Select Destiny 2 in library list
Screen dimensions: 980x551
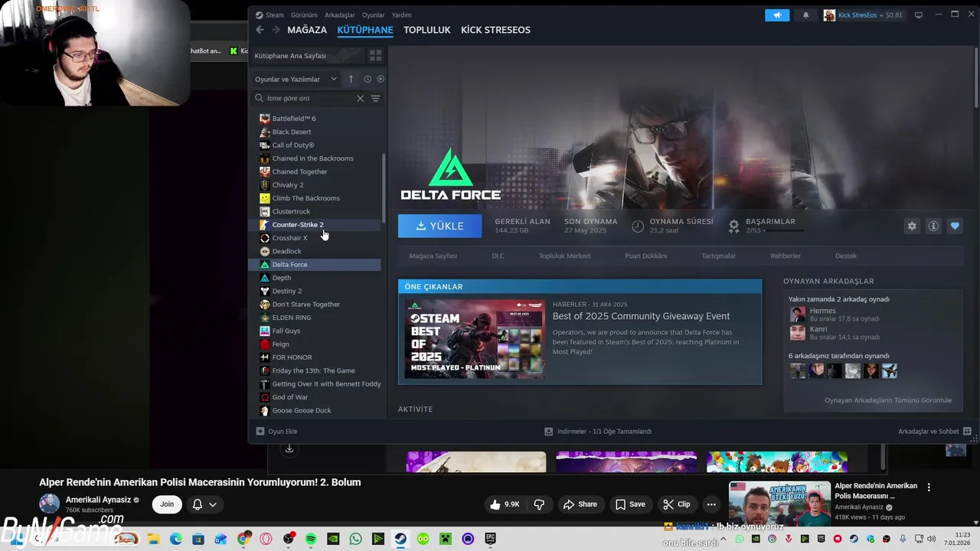[315, 291]
